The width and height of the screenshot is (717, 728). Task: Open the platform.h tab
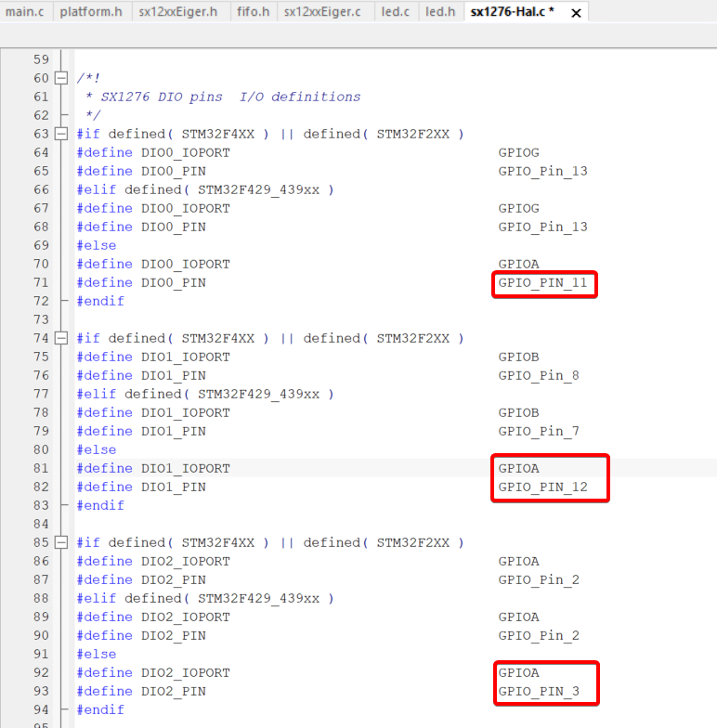coord(91,12)
